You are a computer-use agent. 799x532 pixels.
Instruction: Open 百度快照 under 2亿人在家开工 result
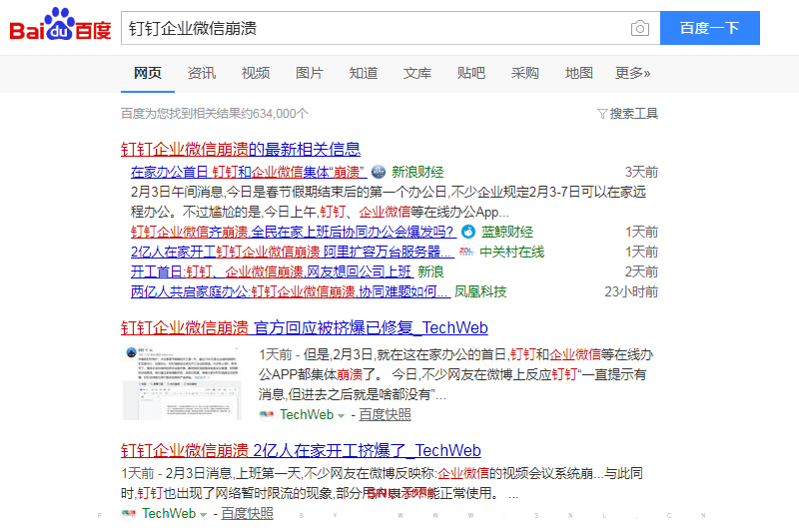coord(247,514)
